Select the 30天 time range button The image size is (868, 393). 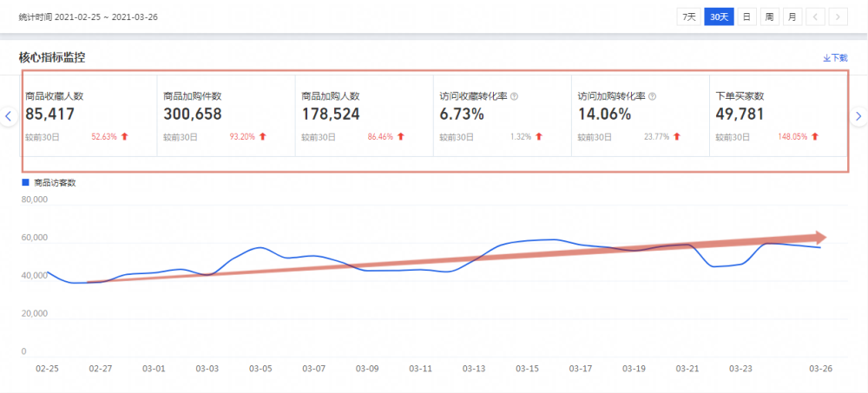tap(719, 16)
